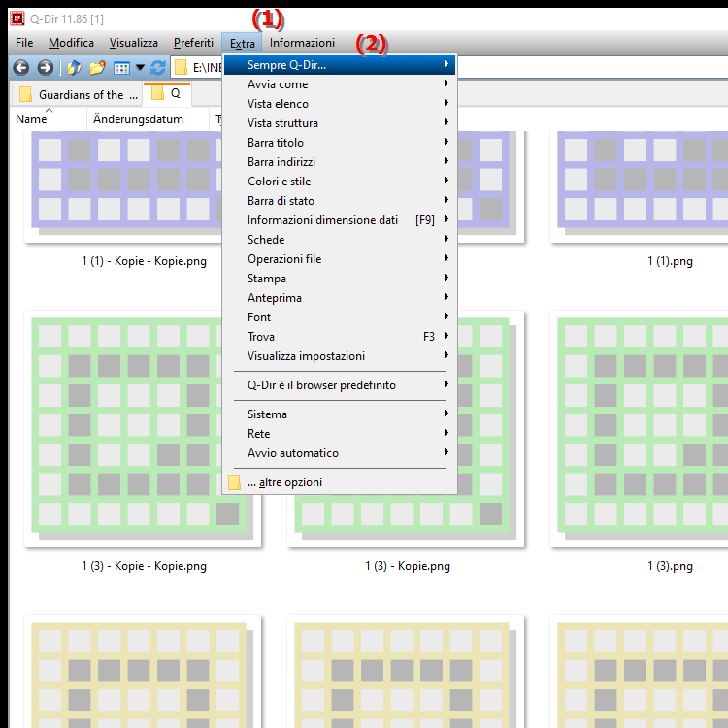Click the blue refresh icon
This screenshot has width=728, height=728.
tap(158, 68)
